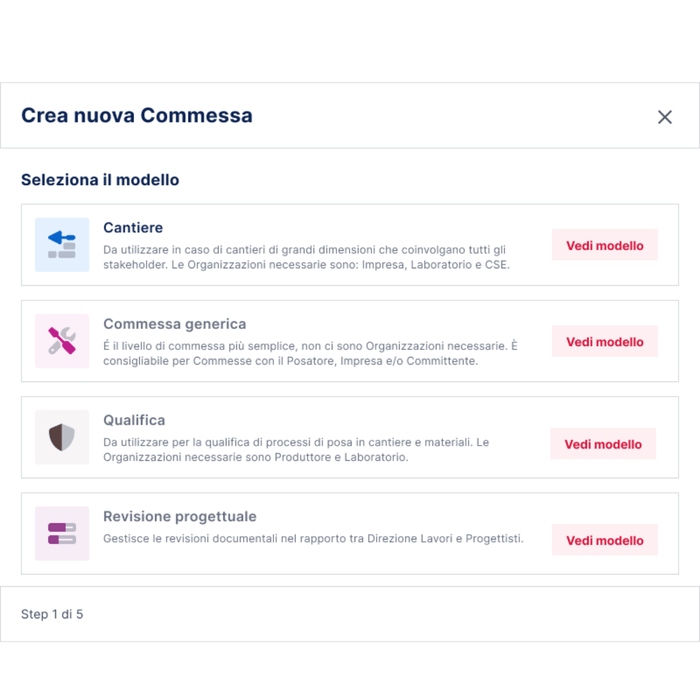Click the Seleziona il modello heading
The width and height of the screenshot is (700, 700).
click(100, 180)
